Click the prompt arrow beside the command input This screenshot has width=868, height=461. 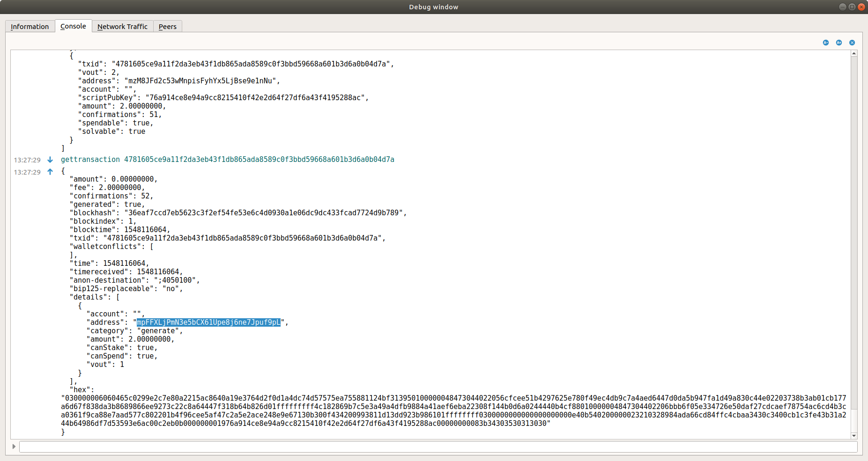point(14,446)
